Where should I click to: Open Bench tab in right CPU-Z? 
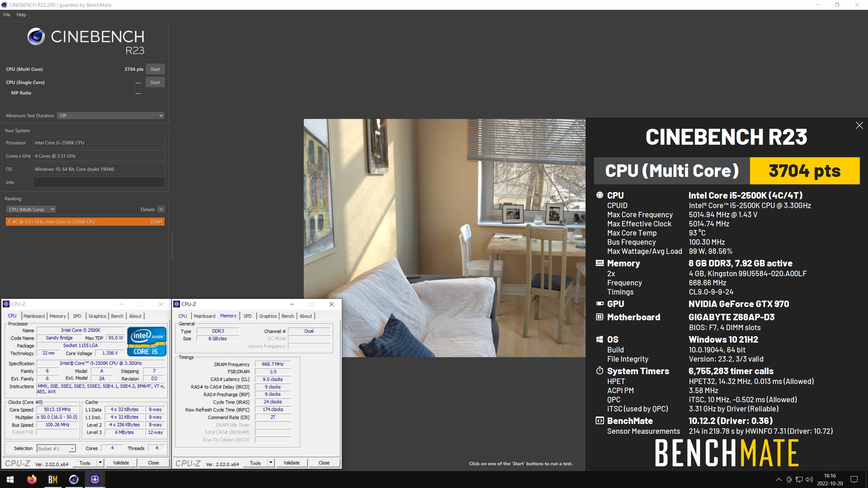coord(288,316)
